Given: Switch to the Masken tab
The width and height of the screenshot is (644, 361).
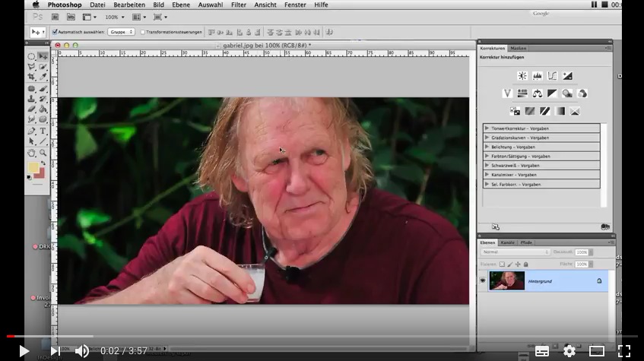Looking at the screenshot, I should tap(519, 48).
